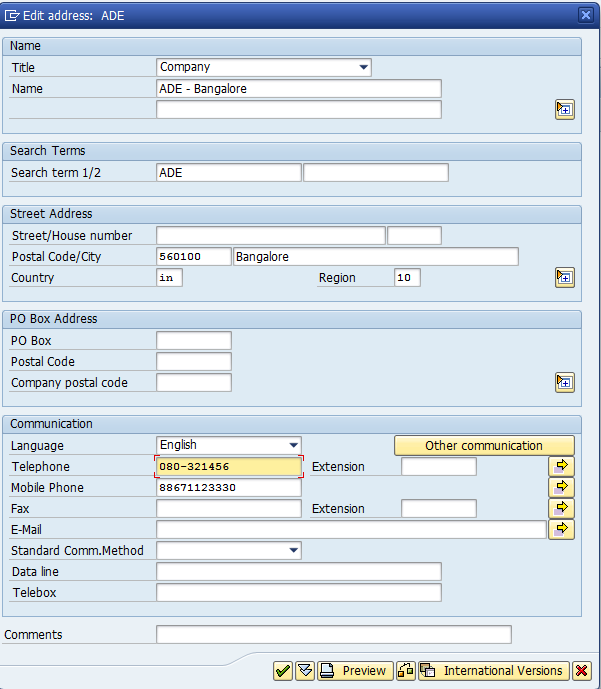Open more telephone numbers arrow
The height and width of the screenshot is (689, 601).
(x=561, y=466)
